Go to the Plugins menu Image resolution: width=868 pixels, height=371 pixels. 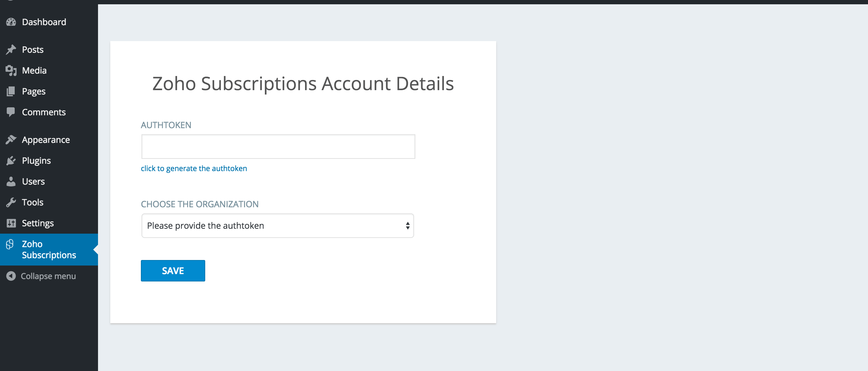tap(36, 161)
